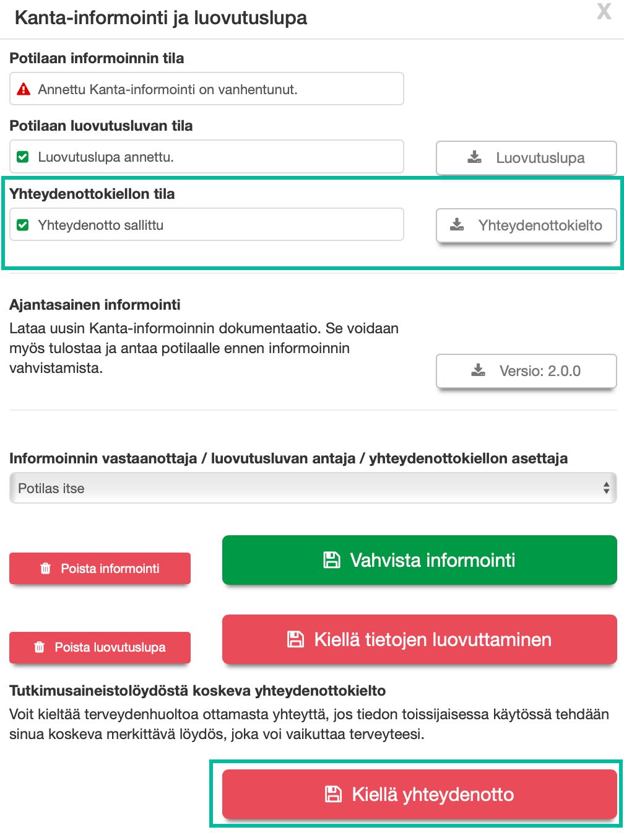This screenshot has height=840, width=624.
Task: Click the Poista informointi button
Action: pos(100,568)
